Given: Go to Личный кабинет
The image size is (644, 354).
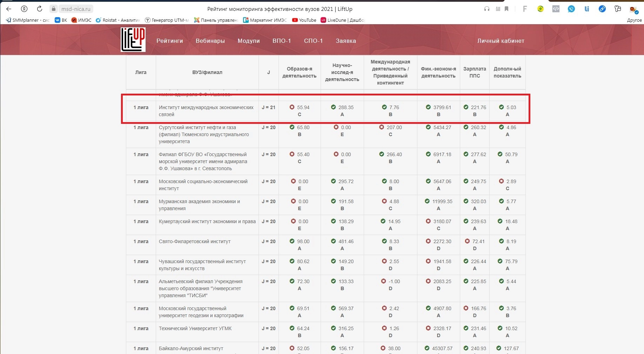Looking at the screenshot, I should [x=501, y=41].
